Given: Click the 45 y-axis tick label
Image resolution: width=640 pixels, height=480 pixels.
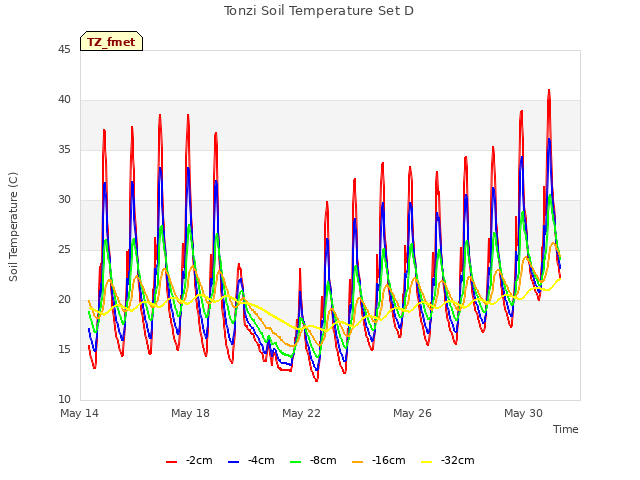Looking at the screenshot, I should click(x=64, y=50).
